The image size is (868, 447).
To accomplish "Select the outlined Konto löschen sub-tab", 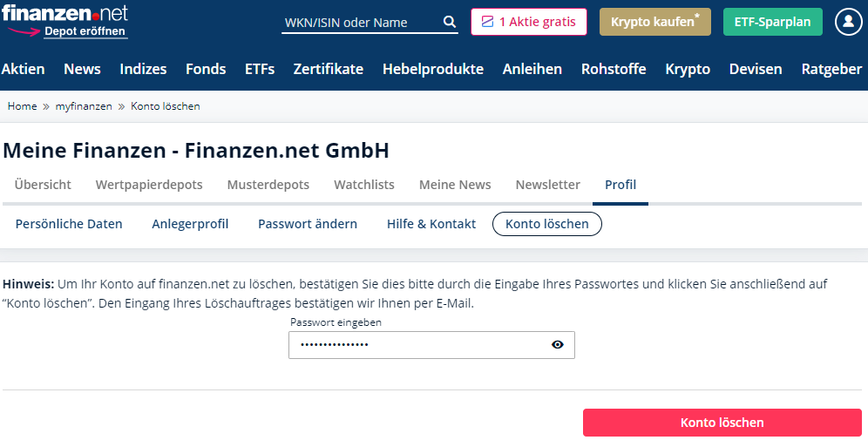I will pos(547,224).
